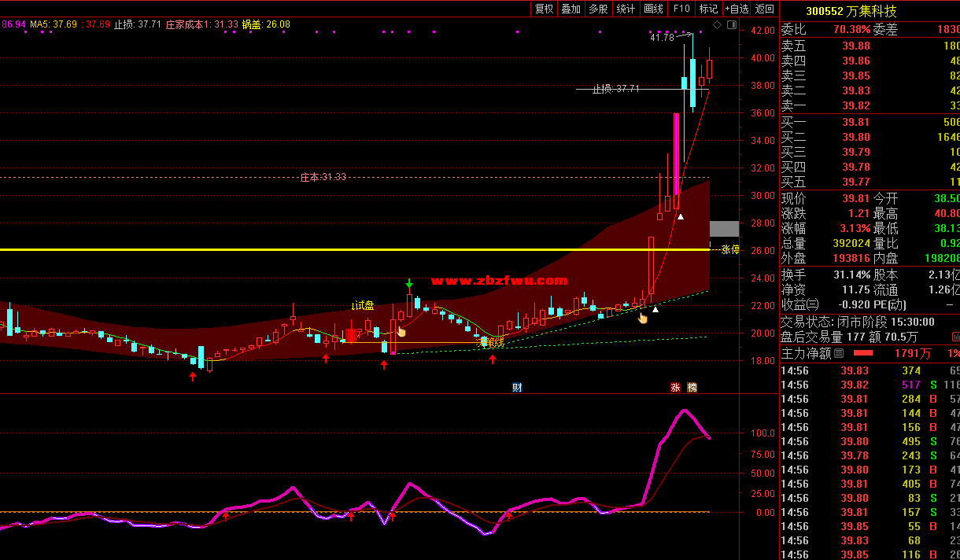Open the 统计 statistics menu

point(626,9)
